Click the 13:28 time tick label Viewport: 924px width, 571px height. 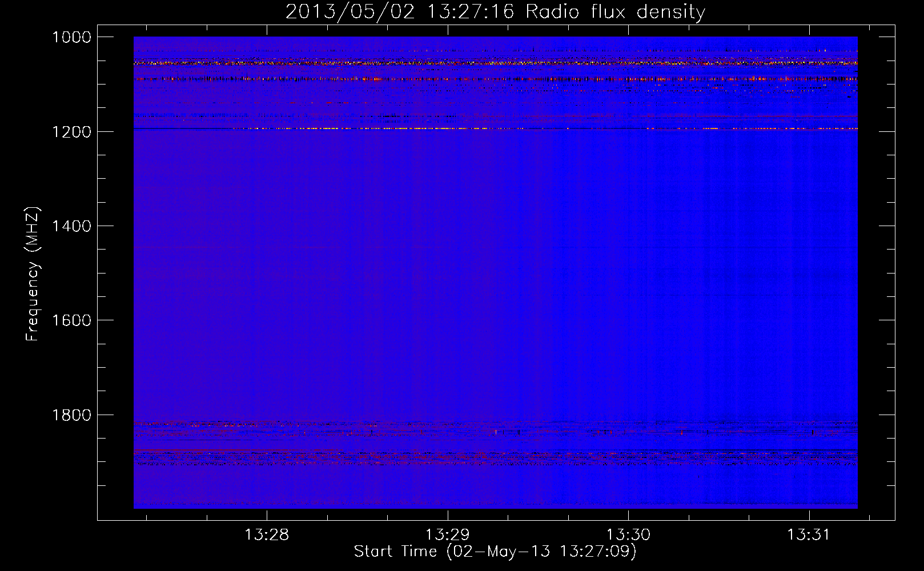pos(267,535)
